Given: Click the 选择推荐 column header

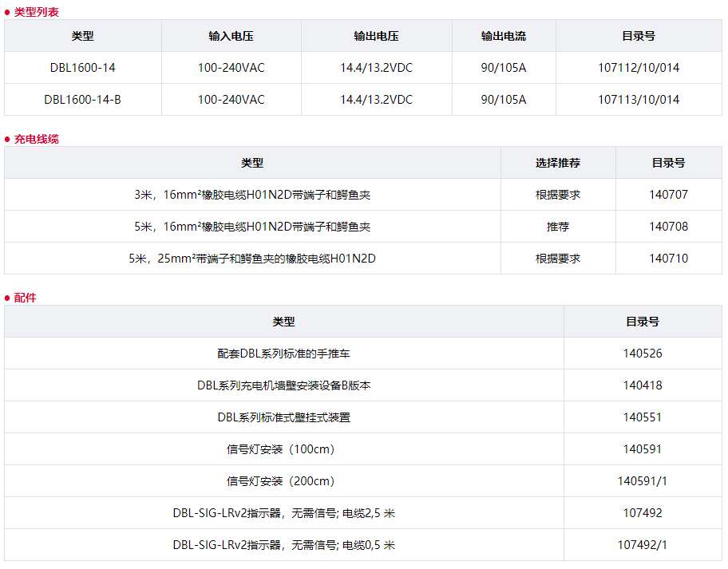Looking at the screenshot, I should 557,163.
